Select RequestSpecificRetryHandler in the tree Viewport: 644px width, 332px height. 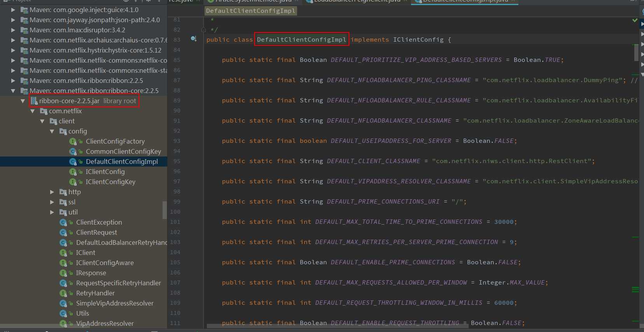pyautogui.click(x=119, y=283)
